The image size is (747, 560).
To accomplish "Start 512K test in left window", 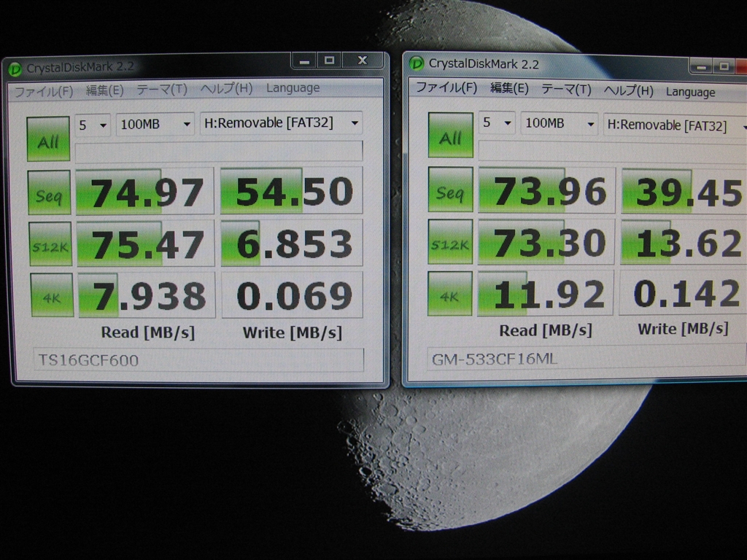I will (50, 244).
